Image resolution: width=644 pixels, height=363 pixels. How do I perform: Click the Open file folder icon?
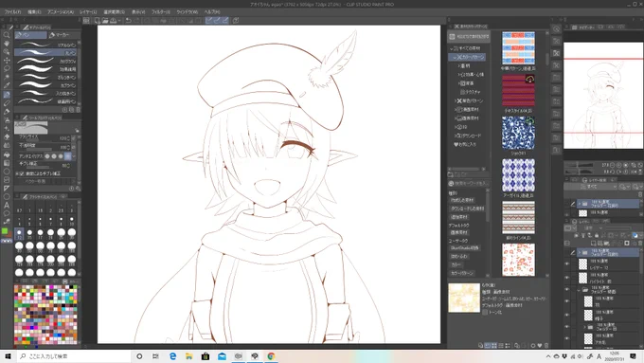coord(105,20)
